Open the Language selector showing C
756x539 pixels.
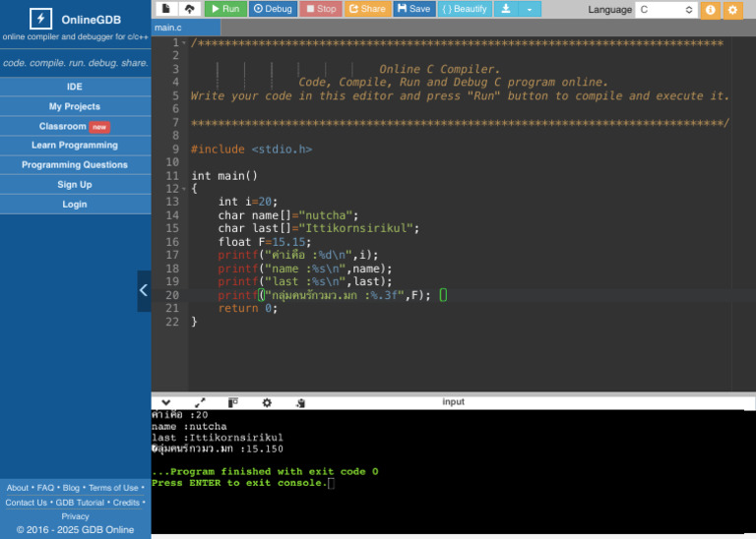pyautogui.click(x=665, y=9)
